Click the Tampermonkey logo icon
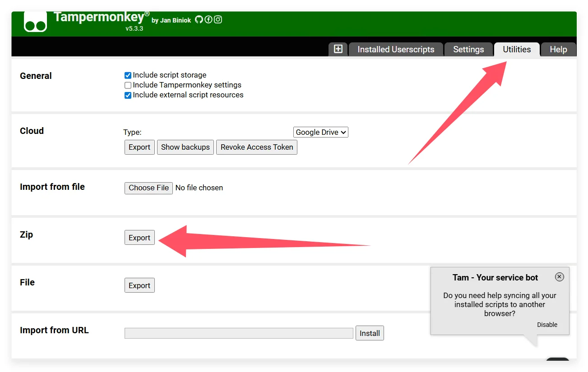Viewport: 588px width, 372px height. click(x=36, y=22)
